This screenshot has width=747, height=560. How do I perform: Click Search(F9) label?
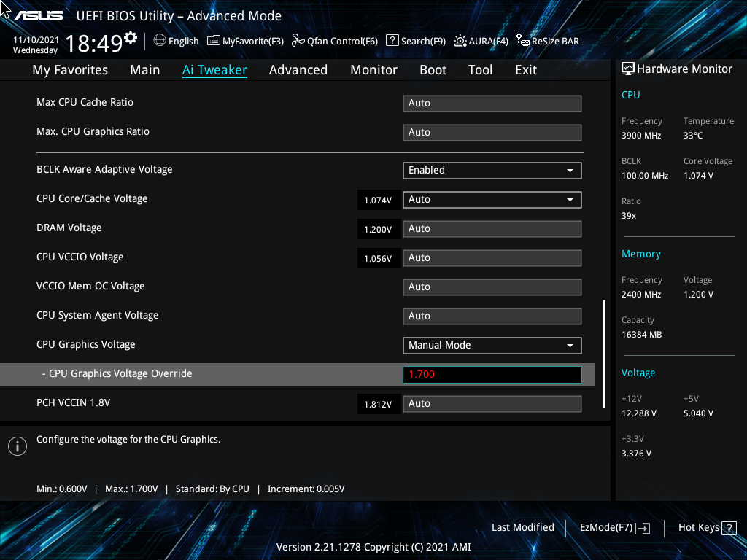coord(423,41)
